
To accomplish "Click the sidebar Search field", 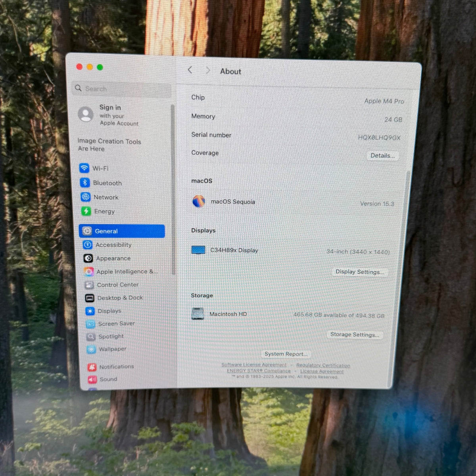I will coord(122,88).
